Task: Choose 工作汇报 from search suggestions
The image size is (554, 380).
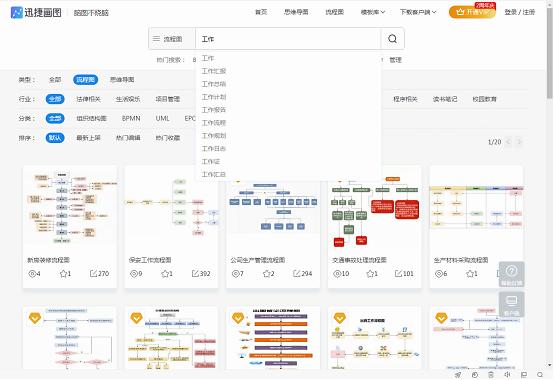Action: 214,71
